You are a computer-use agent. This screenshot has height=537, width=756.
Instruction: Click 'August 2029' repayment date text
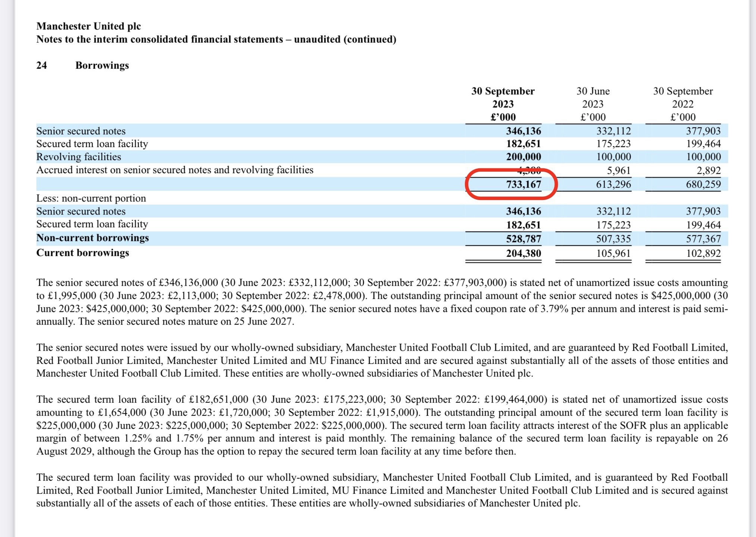click(64, 452)
